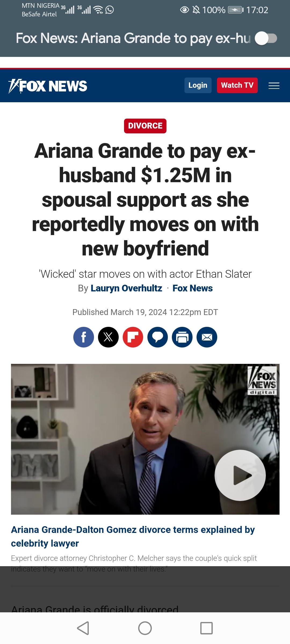
Task: Open the recent apps square button
Action: tap(206, 628)
